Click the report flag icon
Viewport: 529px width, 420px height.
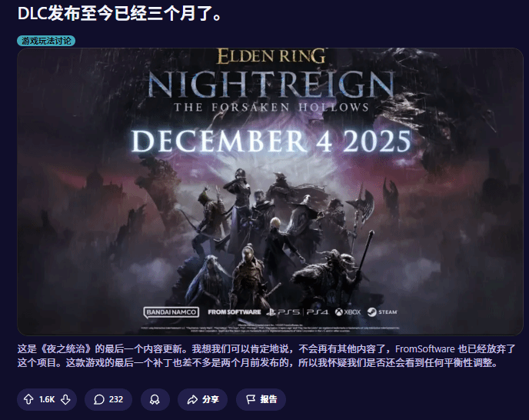[251, 399]
